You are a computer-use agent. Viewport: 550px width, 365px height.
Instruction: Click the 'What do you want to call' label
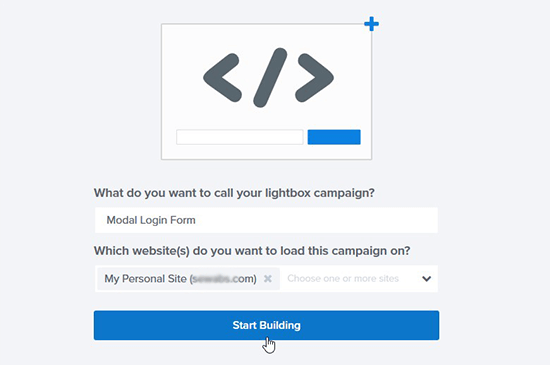coord(234,193)
